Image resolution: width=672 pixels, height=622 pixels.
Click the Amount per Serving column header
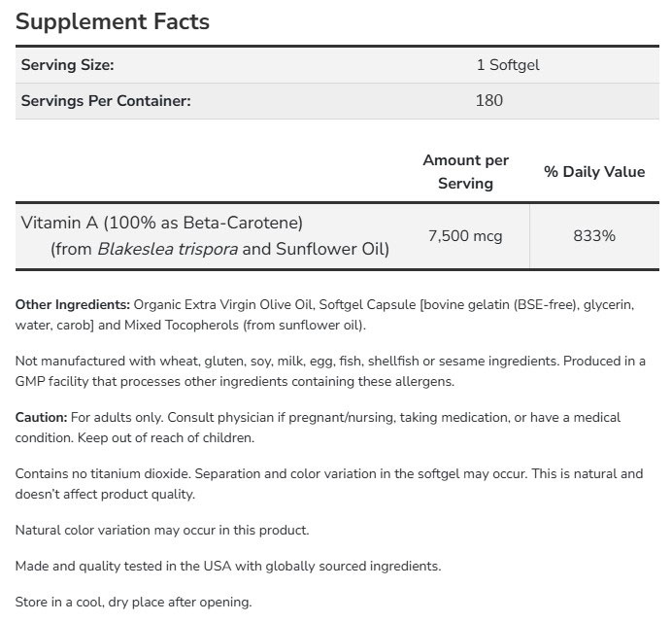pyautogui.click(x=465, y=171)
